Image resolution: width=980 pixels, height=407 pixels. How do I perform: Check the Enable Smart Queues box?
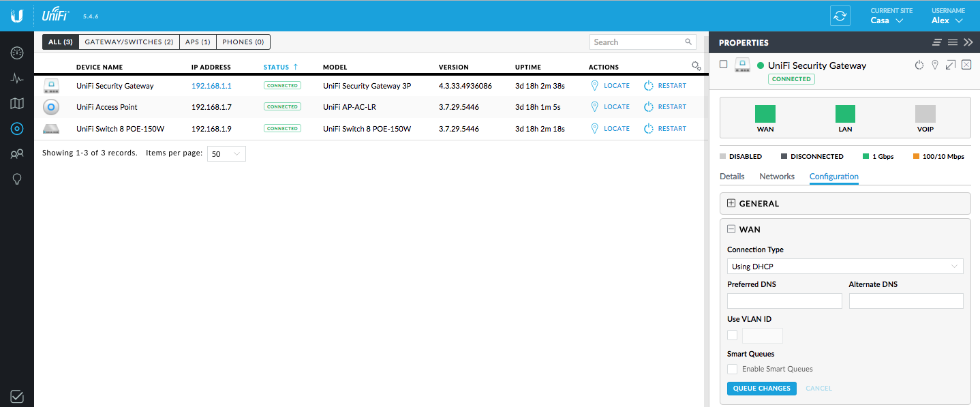pos(732,369)
